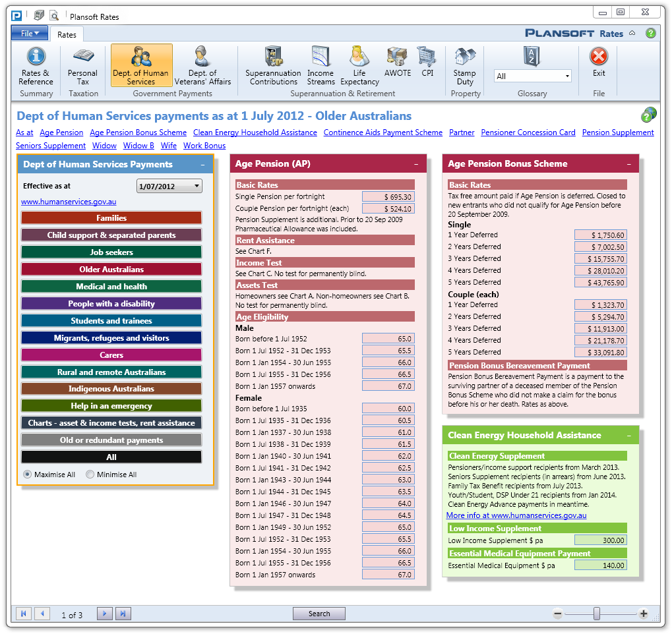
Task: Collapse Dept of Human Services Payments panel
Action: 202,165
